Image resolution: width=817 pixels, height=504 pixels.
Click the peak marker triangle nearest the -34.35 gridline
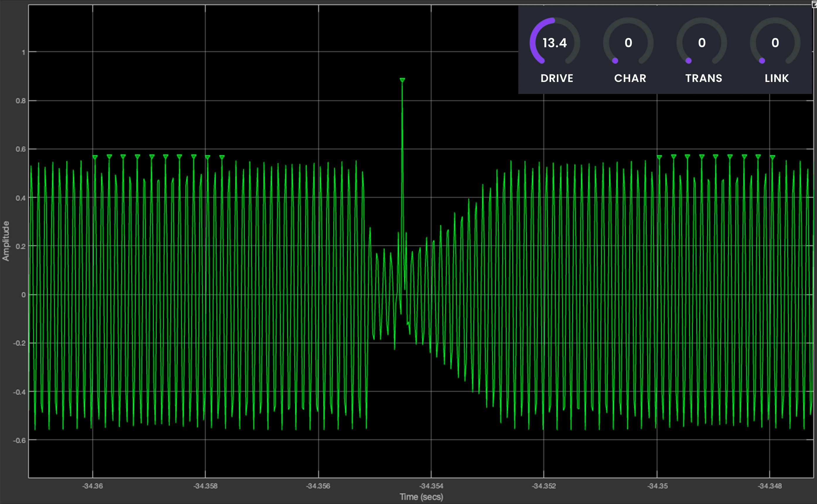(659, 157)
